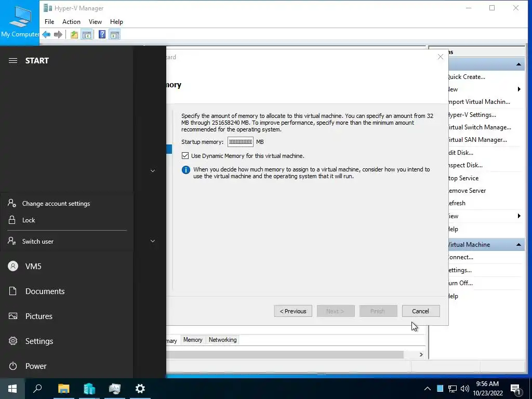This screenshot has width=532, height=399.
Task: Click Quick Create in Actions pane
Action: coord(466,77)
